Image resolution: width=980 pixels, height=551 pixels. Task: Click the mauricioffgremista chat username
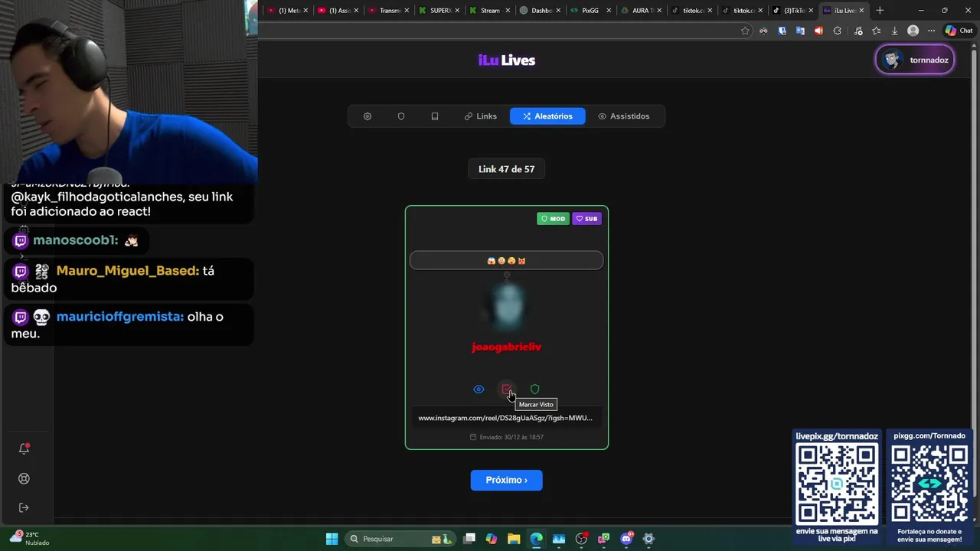119,317
